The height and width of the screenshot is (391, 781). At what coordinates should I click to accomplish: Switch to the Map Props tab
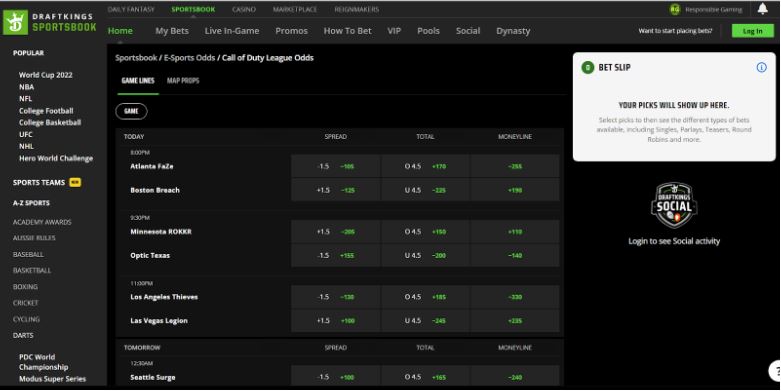coord(183,81)
